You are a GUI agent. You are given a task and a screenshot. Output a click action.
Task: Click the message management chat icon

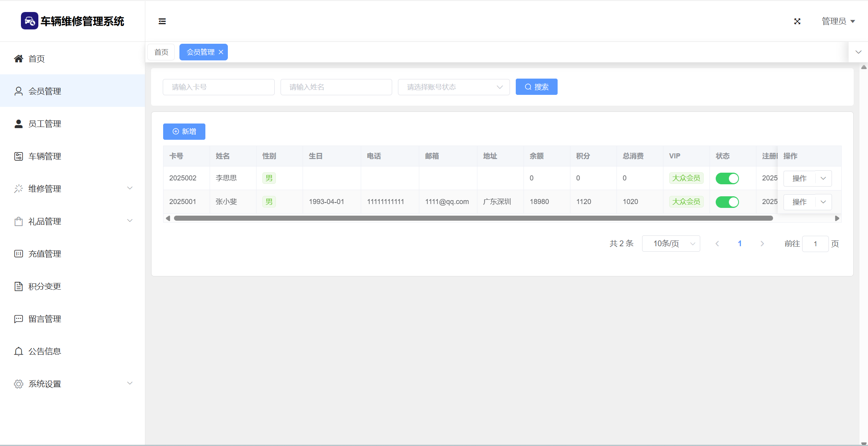19,319
